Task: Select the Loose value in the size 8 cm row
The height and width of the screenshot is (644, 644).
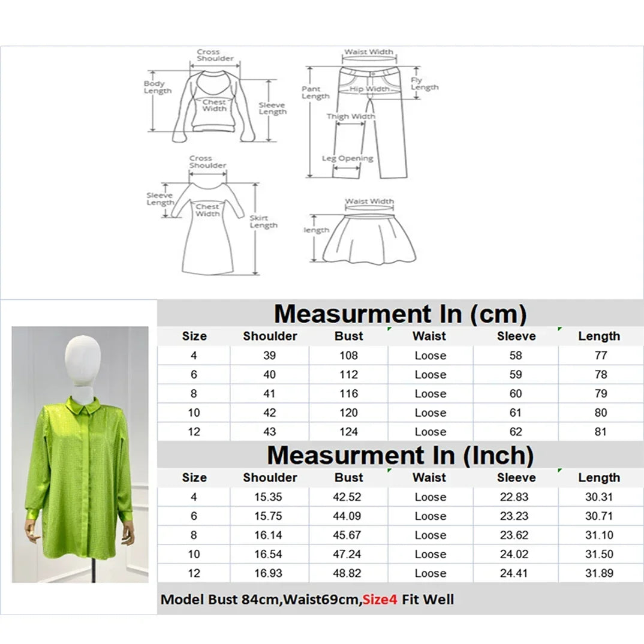Action: (x=429, y=393)
